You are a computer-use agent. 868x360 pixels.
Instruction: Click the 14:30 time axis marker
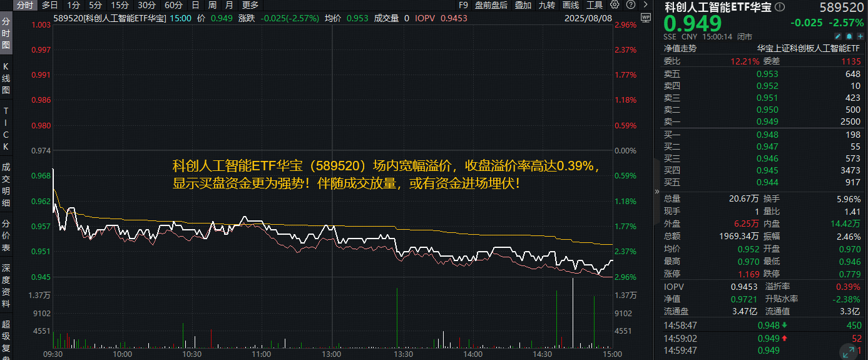[x=543, y=354]
